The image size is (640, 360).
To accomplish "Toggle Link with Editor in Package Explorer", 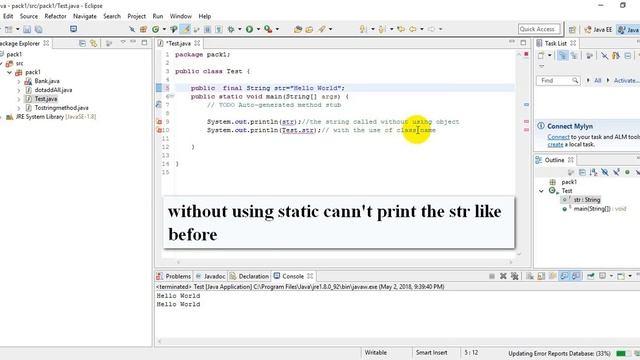I will (x=93, y=43).
